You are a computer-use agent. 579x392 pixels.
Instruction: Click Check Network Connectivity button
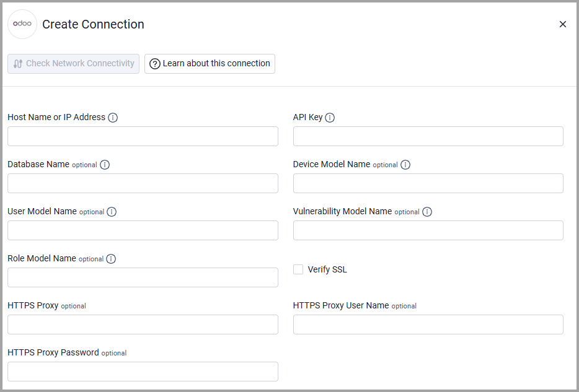74,64
